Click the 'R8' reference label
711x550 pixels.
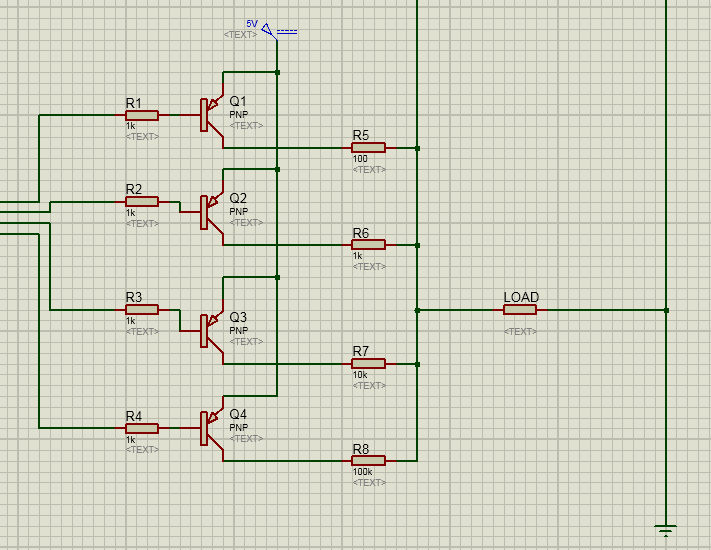coord(361,449)
